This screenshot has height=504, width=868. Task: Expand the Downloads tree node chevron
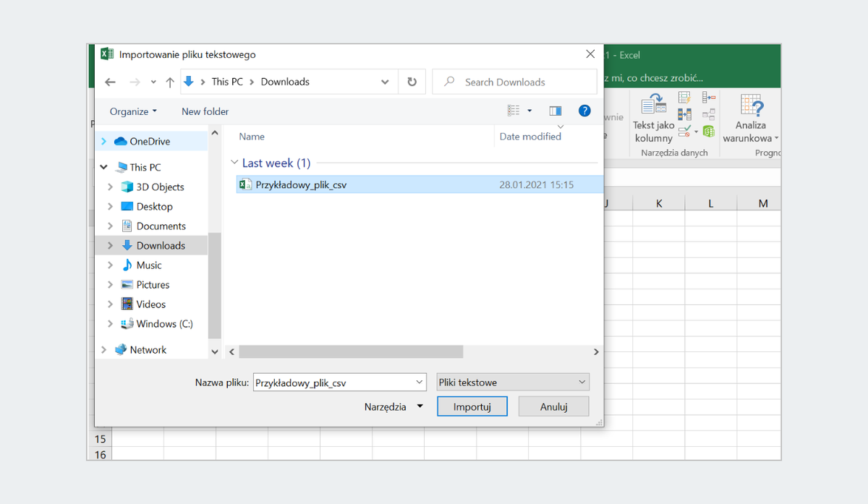tap(110, 246)
